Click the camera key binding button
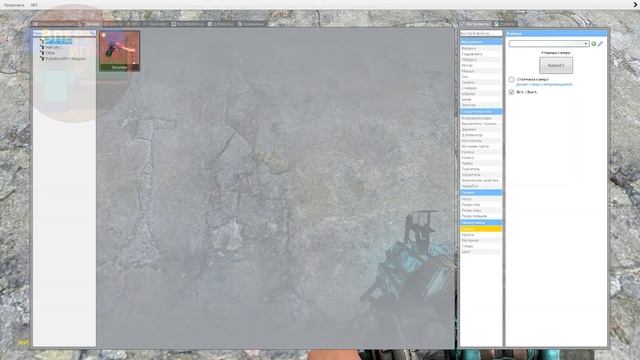Screen dimensions: 640x360 pos(556,65)
